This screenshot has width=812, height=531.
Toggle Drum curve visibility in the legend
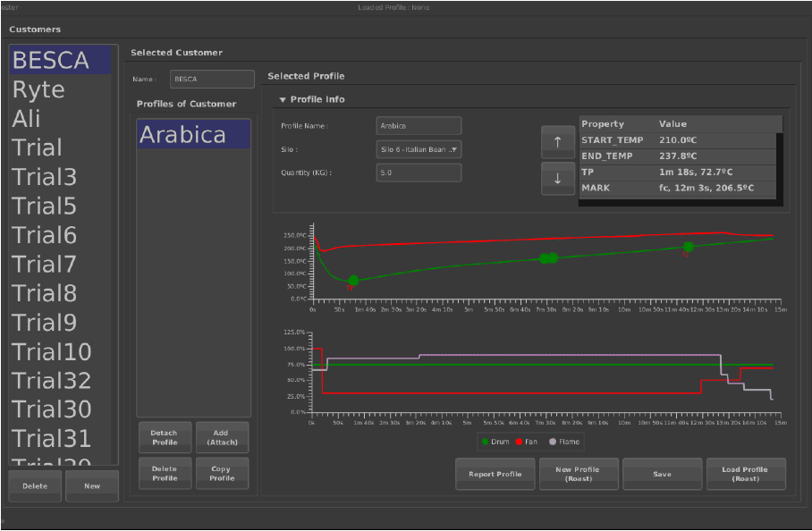[494, 442]
